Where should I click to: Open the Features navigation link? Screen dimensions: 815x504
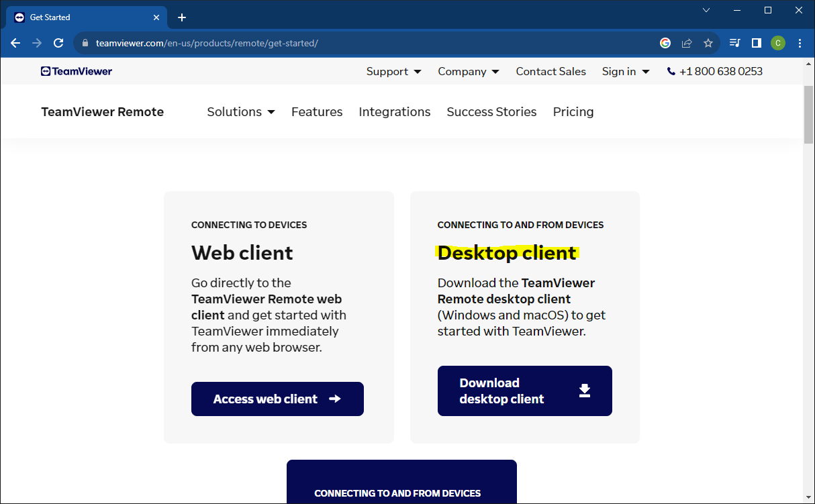(317, 111)
